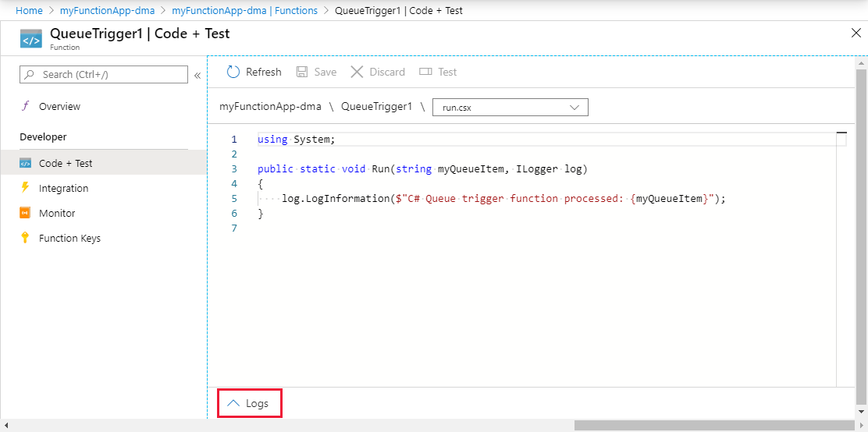Click the vertical scrollbar on the right
Screen dimensions: 868x432
tap(861, 237)
